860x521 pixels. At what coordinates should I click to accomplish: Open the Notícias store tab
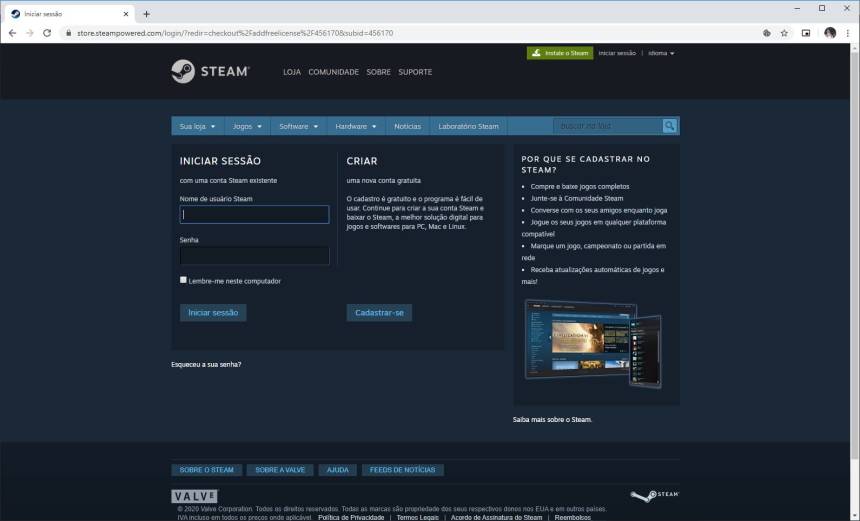(408, 126)
